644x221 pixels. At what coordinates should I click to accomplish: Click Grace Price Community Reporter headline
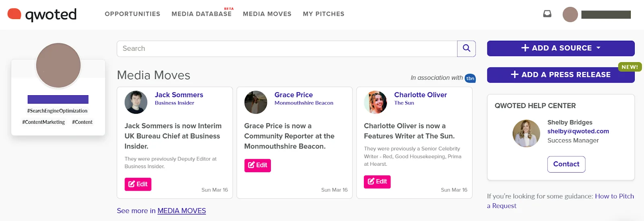pos(289,136)
